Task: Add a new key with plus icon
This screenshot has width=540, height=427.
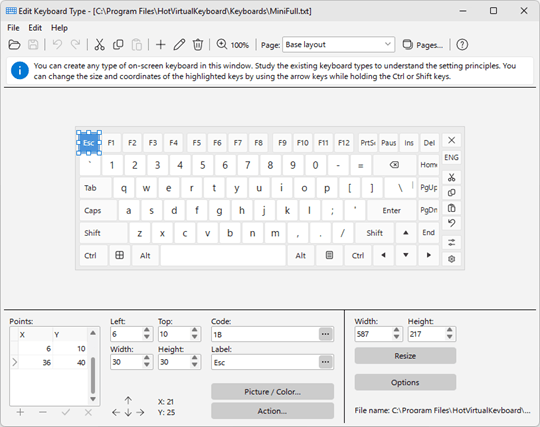Action: point(160,45)
